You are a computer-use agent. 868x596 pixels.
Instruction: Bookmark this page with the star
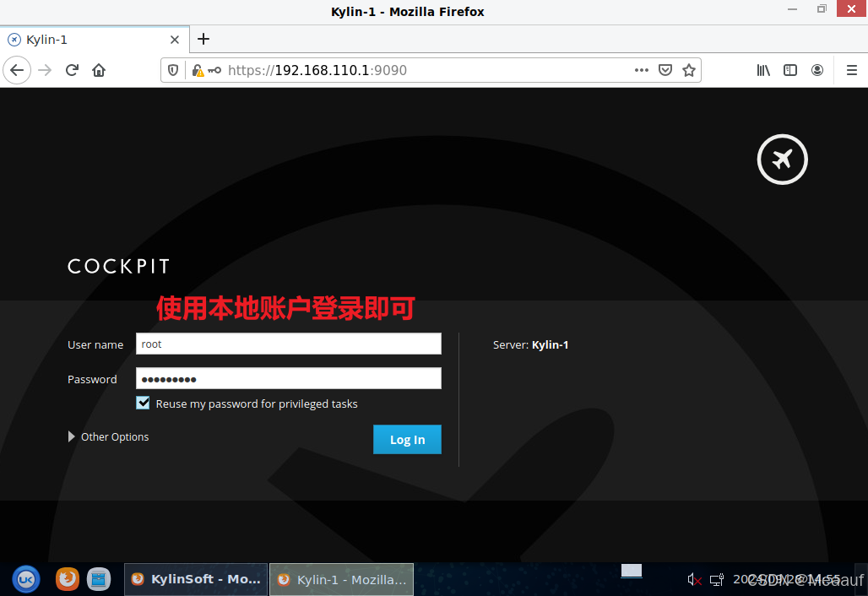[x=689, y=70]
